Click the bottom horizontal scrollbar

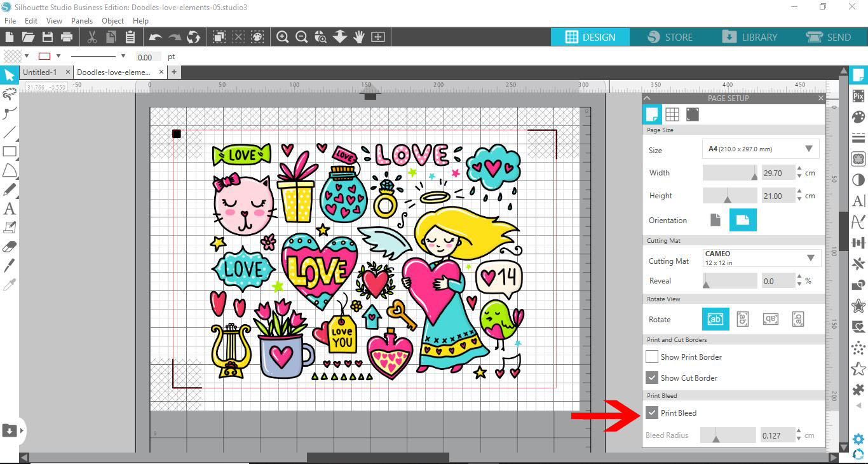[377, 456]
